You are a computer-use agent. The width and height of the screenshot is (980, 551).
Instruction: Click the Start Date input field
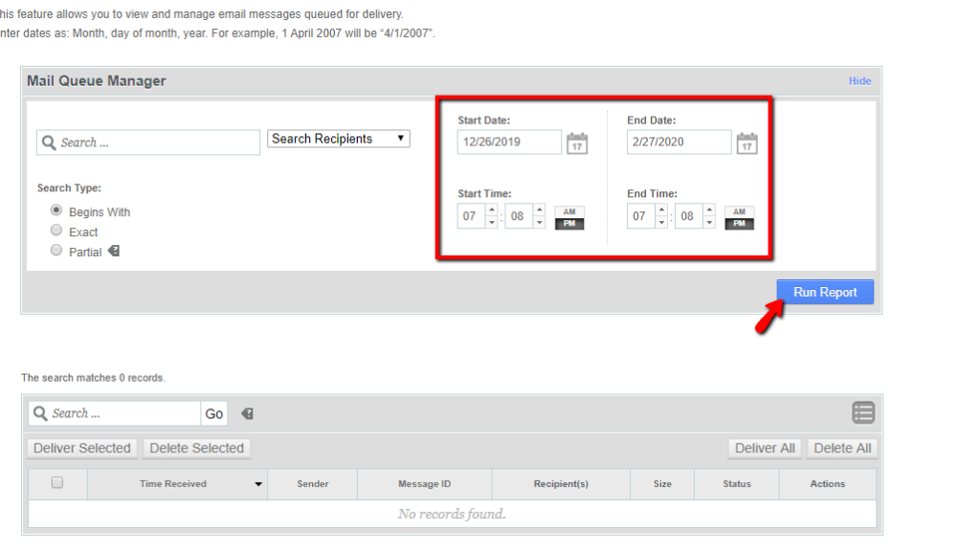click(509, 142)
